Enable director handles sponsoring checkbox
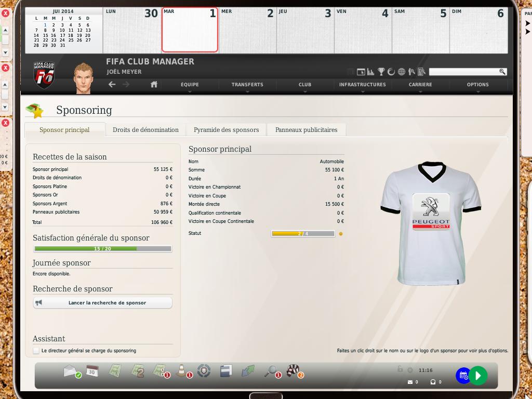This screenshot has height=399, width=532. click(x=36, y=351)
